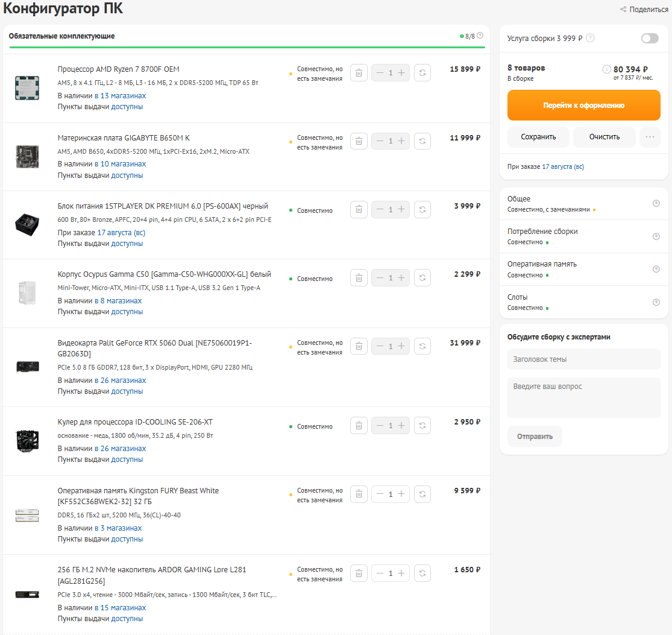Click the Оперативная память section row

tap(584, 270)
